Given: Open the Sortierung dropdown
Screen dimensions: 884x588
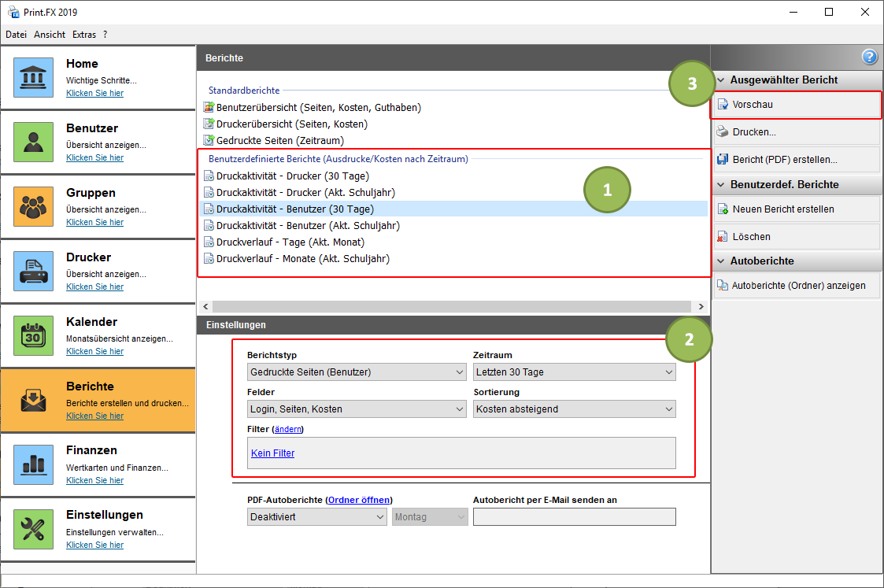Looking at the screenshot, I should pos(574,409).
